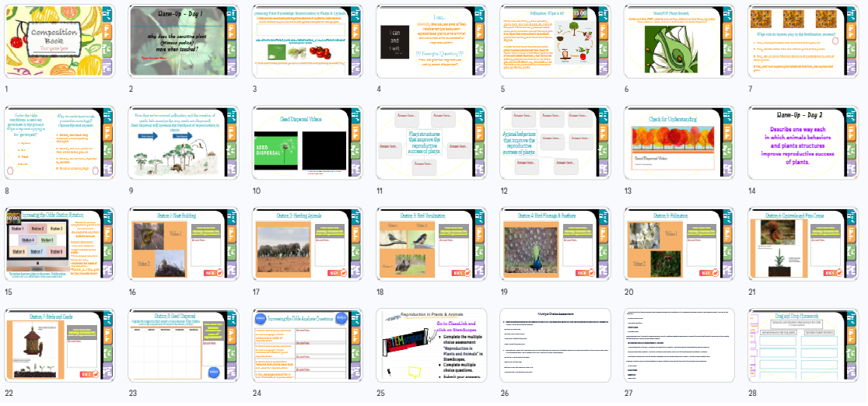Select slide 18 Station 3: Bird Vocalization
Screen dimensions: 868x406
click(x=431, y=244)
